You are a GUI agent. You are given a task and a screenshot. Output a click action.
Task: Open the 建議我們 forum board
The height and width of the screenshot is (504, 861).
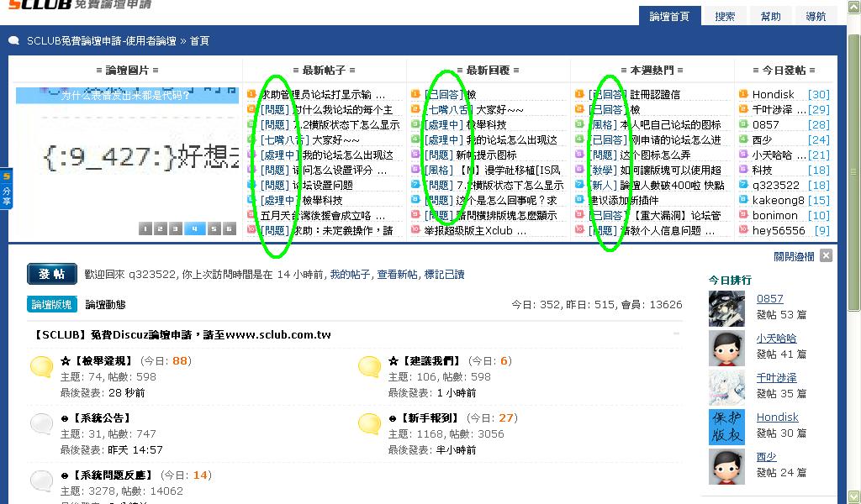pos(425,361)
